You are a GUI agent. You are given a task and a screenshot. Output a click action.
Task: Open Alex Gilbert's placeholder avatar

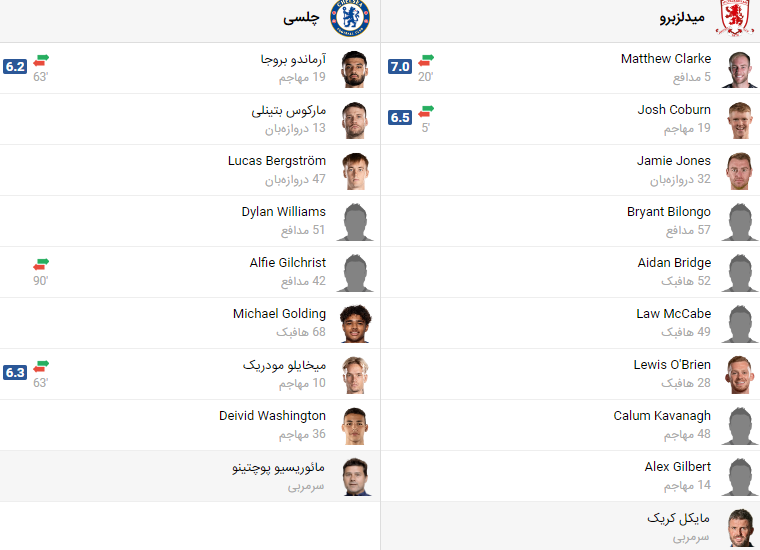click(x=740, y=476)
